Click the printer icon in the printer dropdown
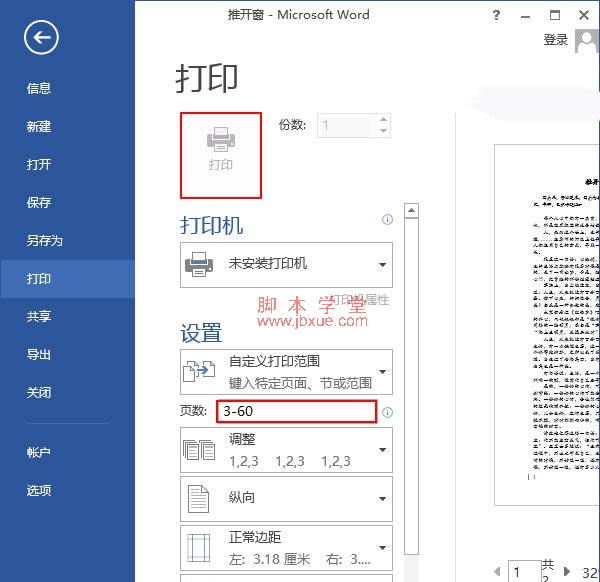Image resolution: width=600 pixels, height=582 pixels. pos(199,264)
